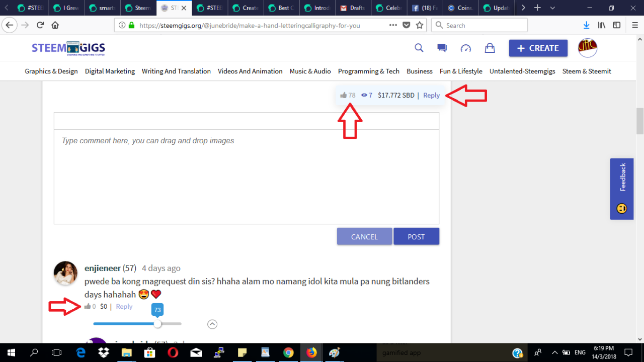Open the Windows Start menu
Viewport: 644px width, 362px height.
point(11,352)
